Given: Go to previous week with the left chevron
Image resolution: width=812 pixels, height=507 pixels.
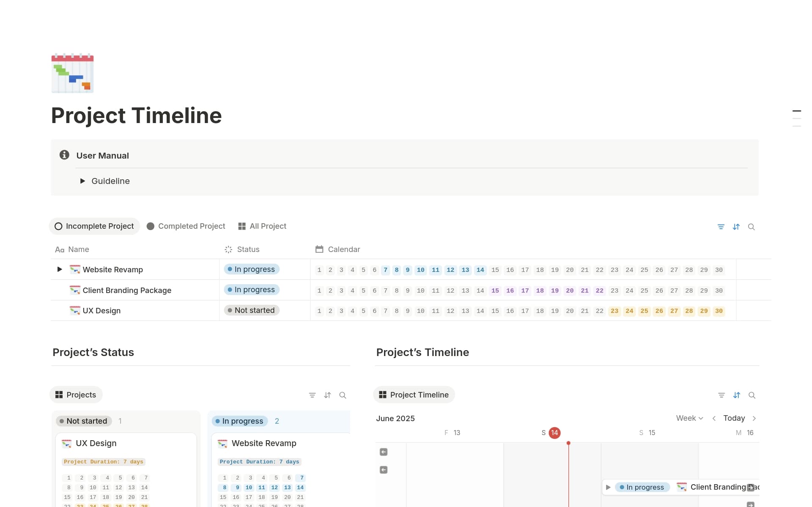Looking at the screenshot, I should point(714,418).
